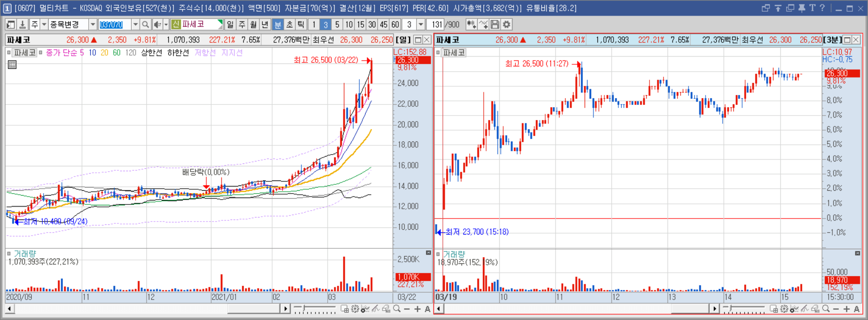The height and width of the screenshot is (320, 868).
Task: Click the overlapping windows icon in title bar
Action: [766, 8]
